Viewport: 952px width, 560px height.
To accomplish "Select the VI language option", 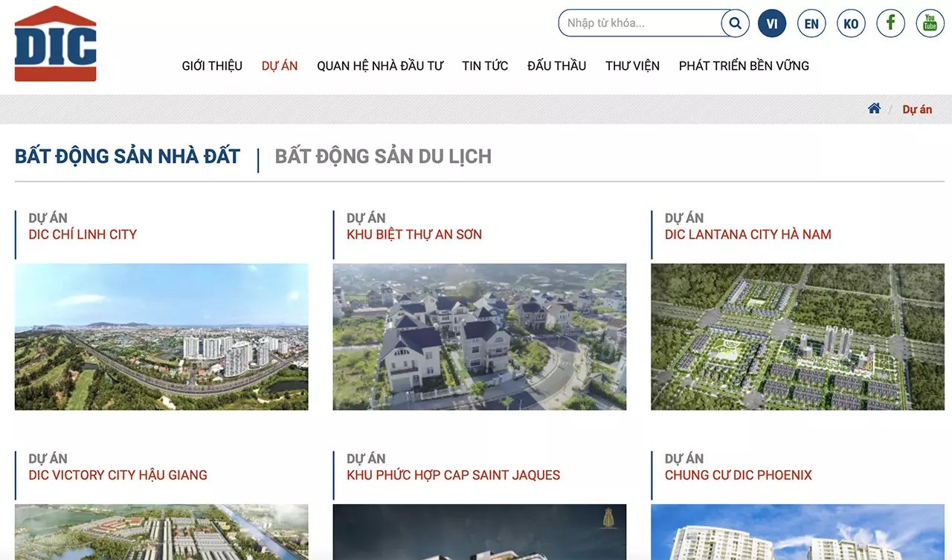I will tap(772, 23).
